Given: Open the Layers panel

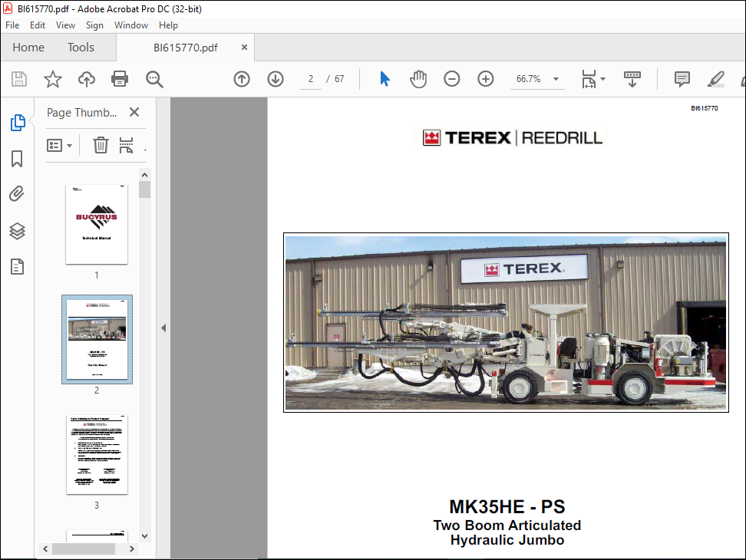Looking at the screenshot, I should pyautogui.click(x=17, y=231).
